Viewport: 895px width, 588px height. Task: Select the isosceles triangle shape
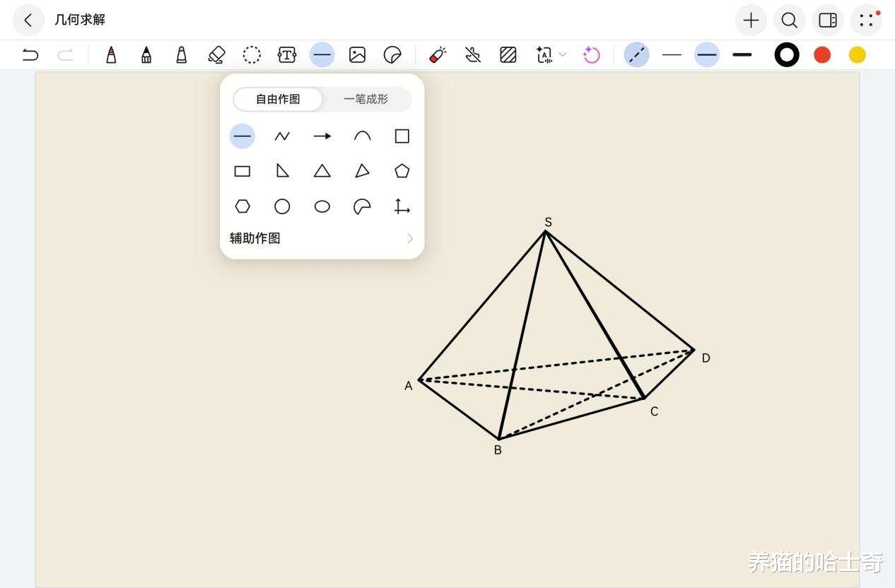pyautogui.click(x=322, y=170)
